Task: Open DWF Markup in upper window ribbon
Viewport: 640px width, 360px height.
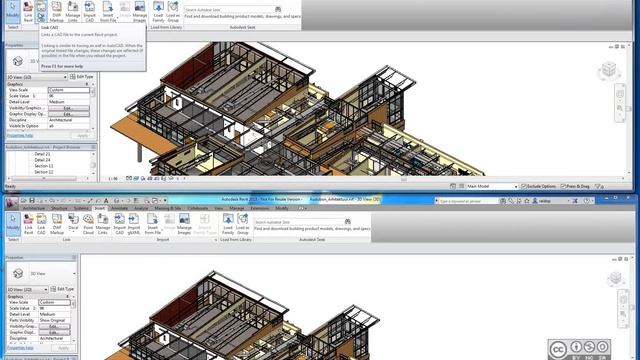Action: coord(57,11)
